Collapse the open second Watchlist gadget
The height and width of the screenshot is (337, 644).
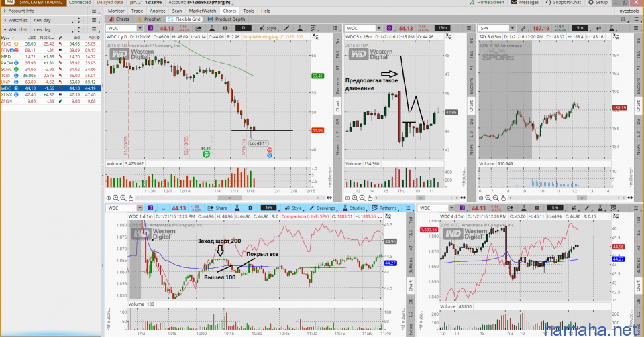tap(5, 29)
